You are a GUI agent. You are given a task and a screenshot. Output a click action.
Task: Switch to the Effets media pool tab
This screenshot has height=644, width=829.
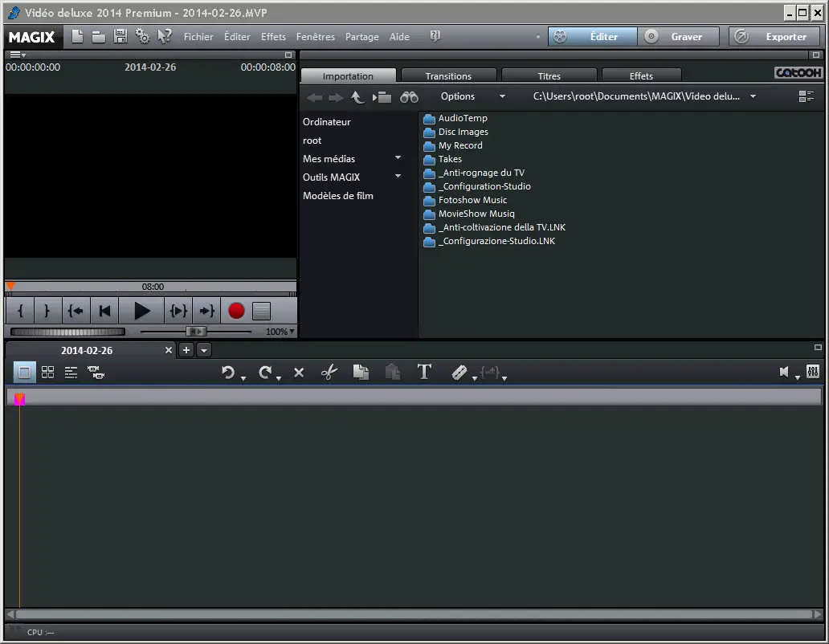tap(641, 76)
